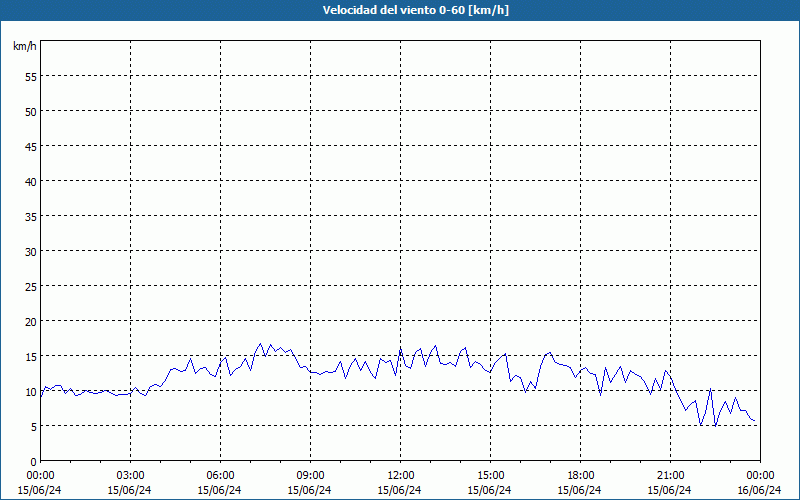The height and width of the screenshot is (500, 800).
Task: Click the '06:00' time axis label
Action: [x=220, y=476]
